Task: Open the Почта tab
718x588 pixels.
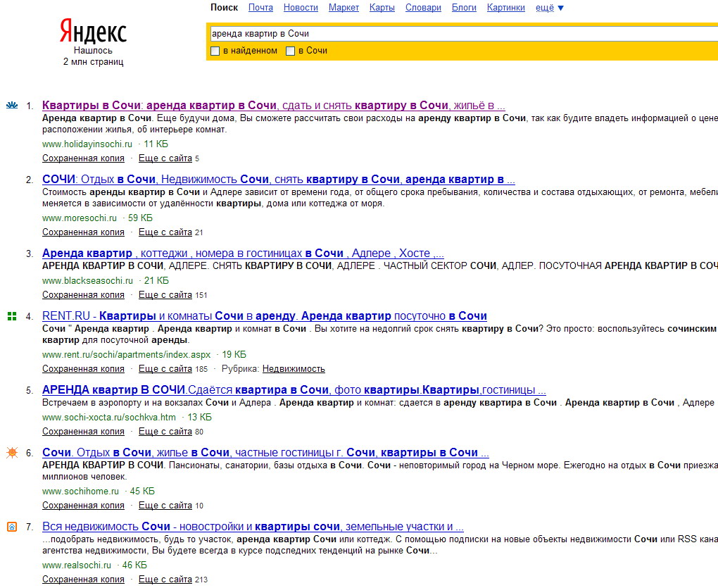Action: 260,8
